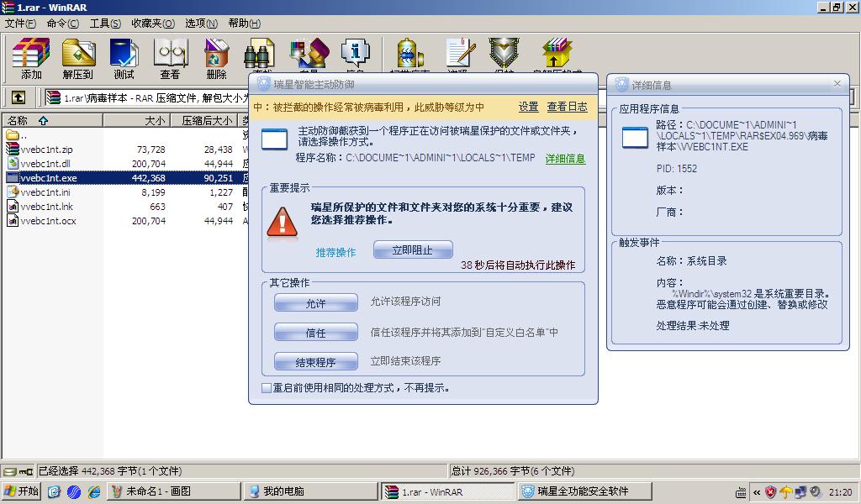Click the 立即阻止 (Block Now) button
This screenshot has height=504, width=861.
click(x=413, y=249)
